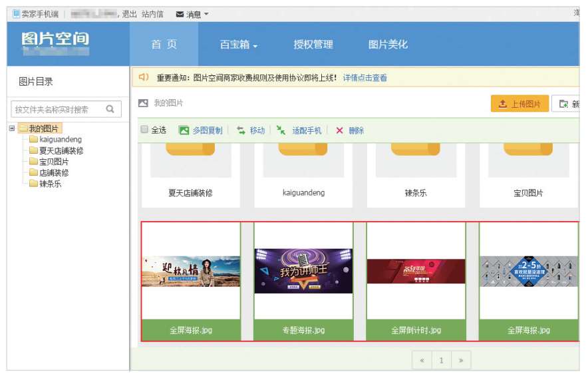Click the 上传图片 upload button

(x=519, y=104)
